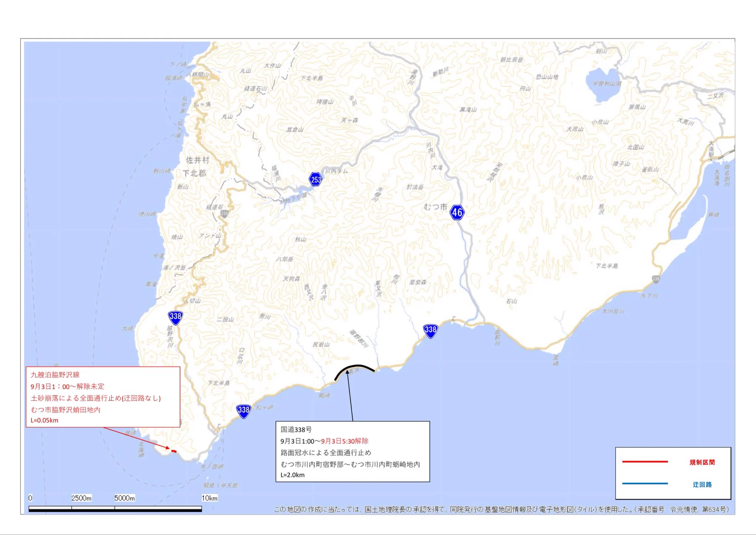Click the 宿野部川 river label
Viewport: 756px width, 535px height.
[358, 339]
